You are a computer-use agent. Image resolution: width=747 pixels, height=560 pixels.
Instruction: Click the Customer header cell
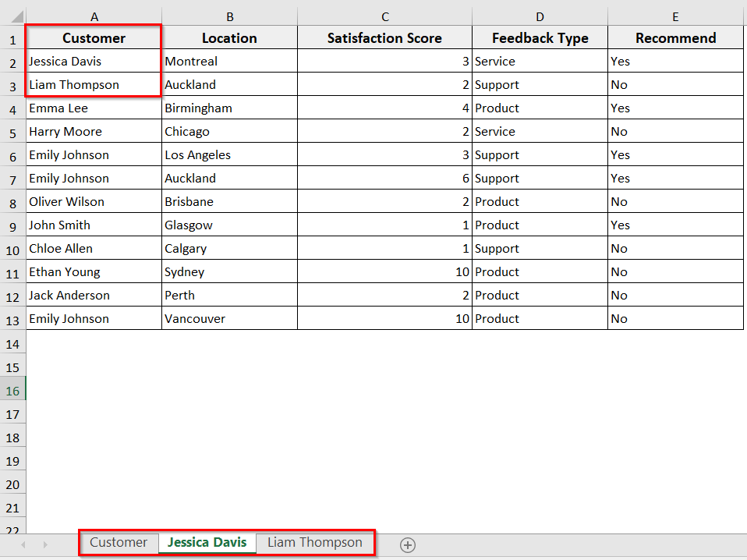click(94, 37)
